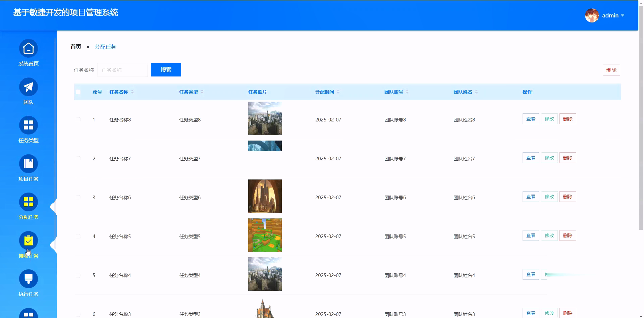Click the 团队账号8 cell
This screenshot has width=644, height=318.
point(395,120)
